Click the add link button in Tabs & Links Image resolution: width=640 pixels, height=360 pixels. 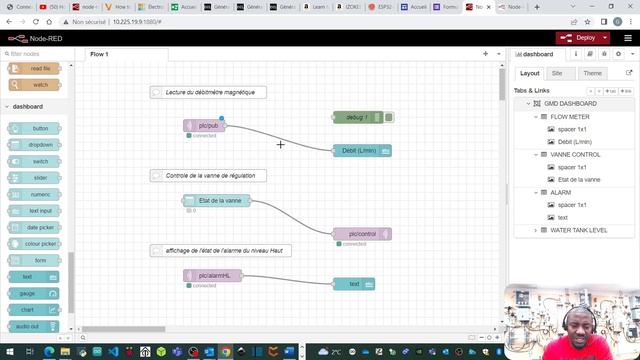coord(626,91)
